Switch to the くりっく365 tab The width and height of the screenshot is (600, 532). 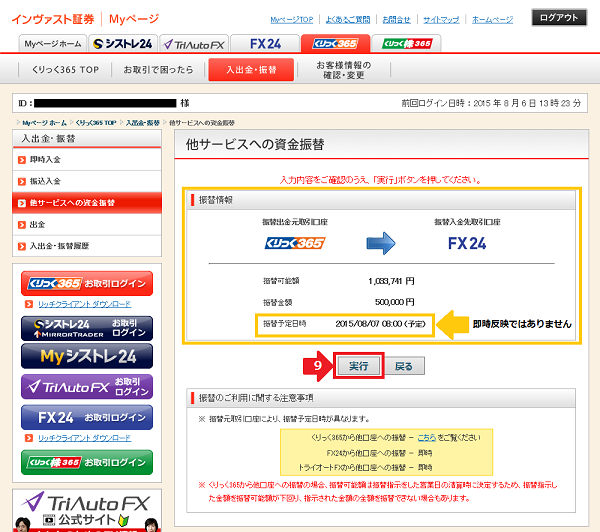pos(336,44)
